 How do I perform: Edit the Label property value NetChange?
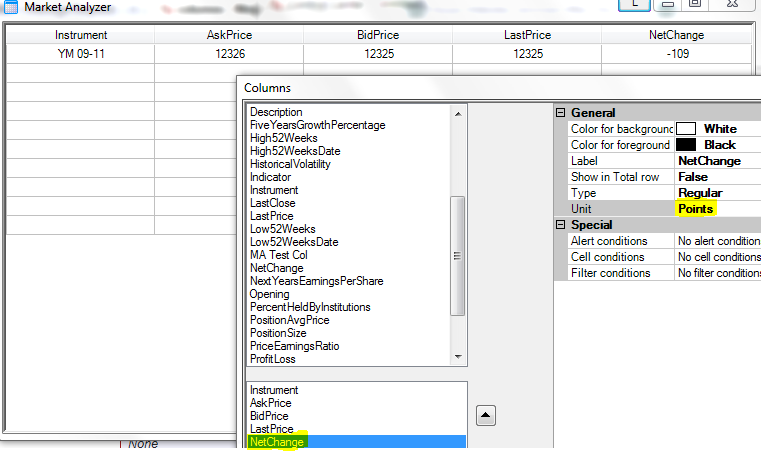(717, 161)
